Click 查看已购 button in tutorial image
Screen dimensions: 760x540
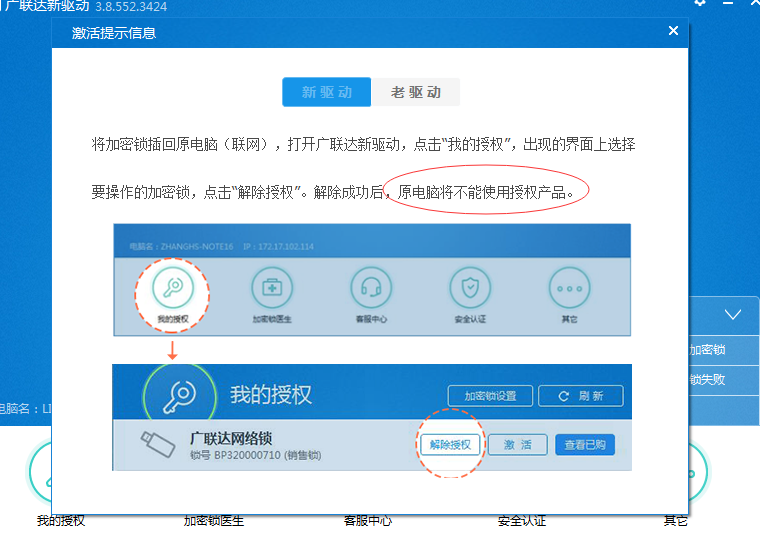585,445
